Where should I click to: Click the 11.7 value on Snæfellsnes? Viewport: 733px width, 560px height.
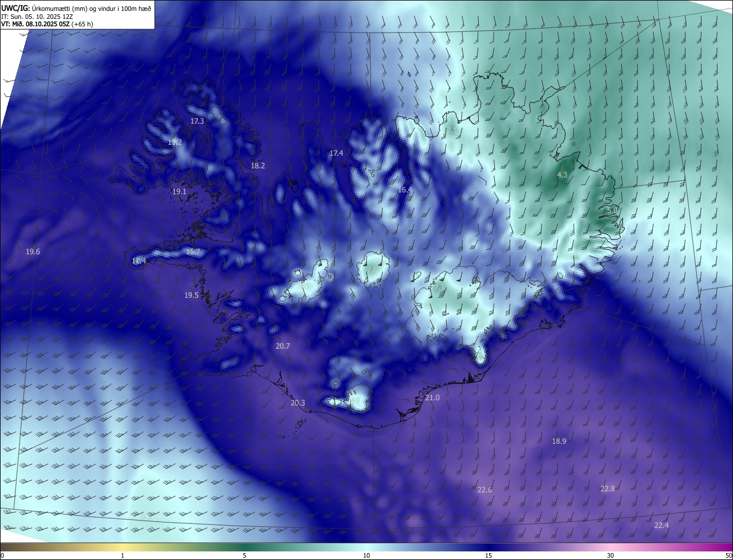coord(194,252)
